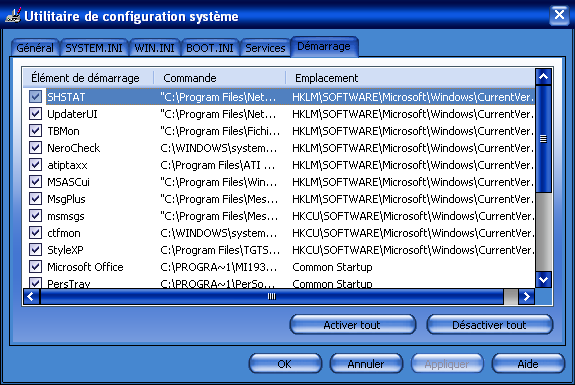Switch to the SYSTEM.INI tab
This screenshot has height=385, width=575.
click(x=94, y=48)
